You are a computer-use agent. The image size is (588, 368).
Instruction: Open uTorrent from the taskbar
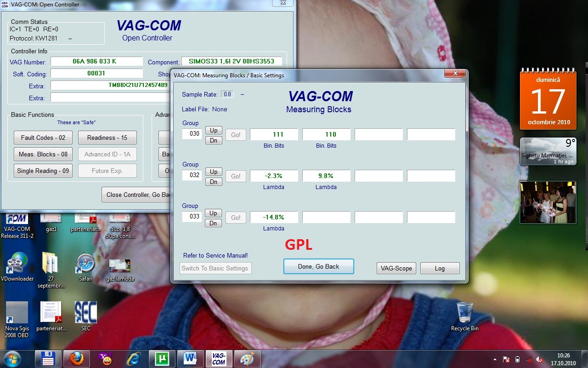162,358
